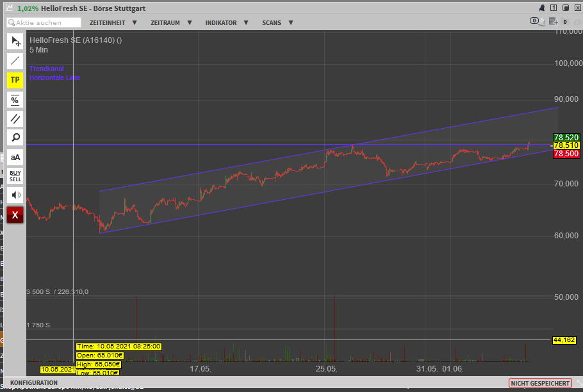Open the KONFIGURATION panel

[34, 382]
